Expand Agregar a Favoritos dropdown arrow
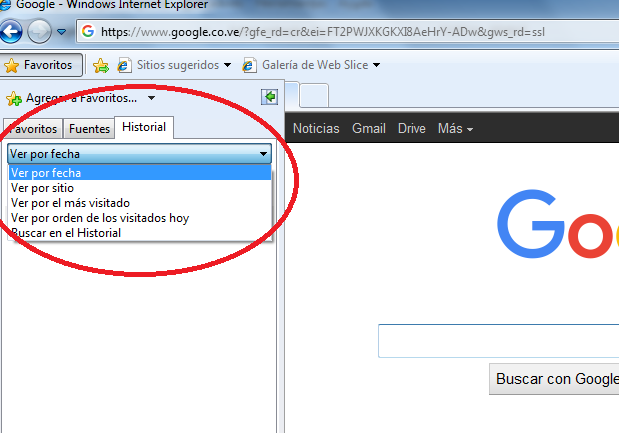Screen dimensions: 619x433 [152, 98]
